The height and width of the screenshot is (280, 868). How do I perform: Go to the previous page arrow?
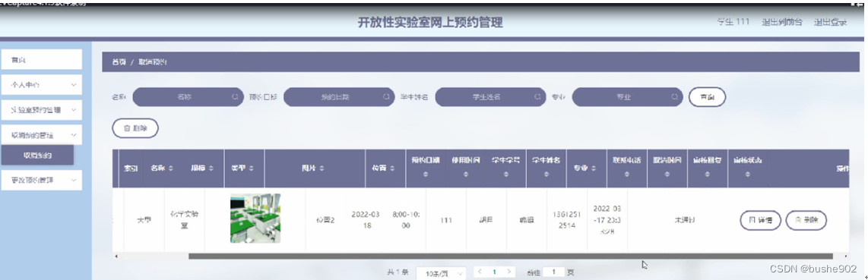480,272
